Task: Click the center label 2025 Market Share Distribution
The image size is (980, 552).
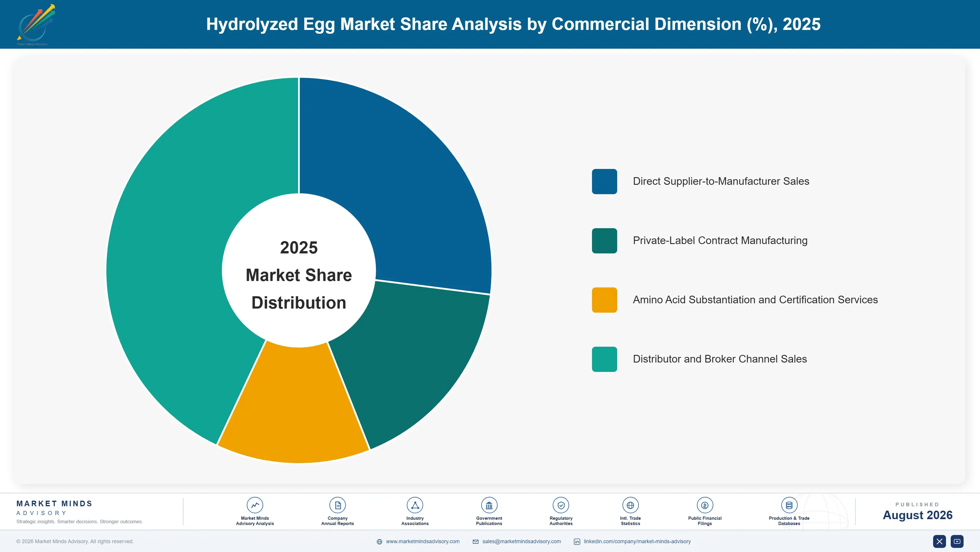Action: [x=299, y=275]
